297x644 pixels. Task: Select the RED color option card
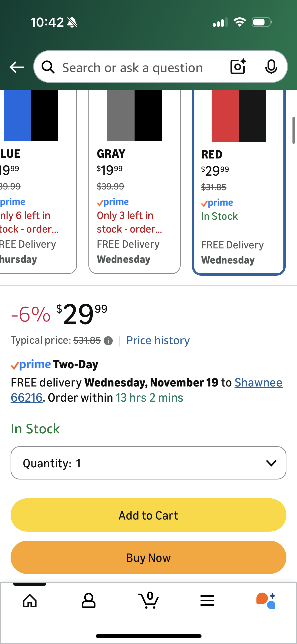[239, 181]
